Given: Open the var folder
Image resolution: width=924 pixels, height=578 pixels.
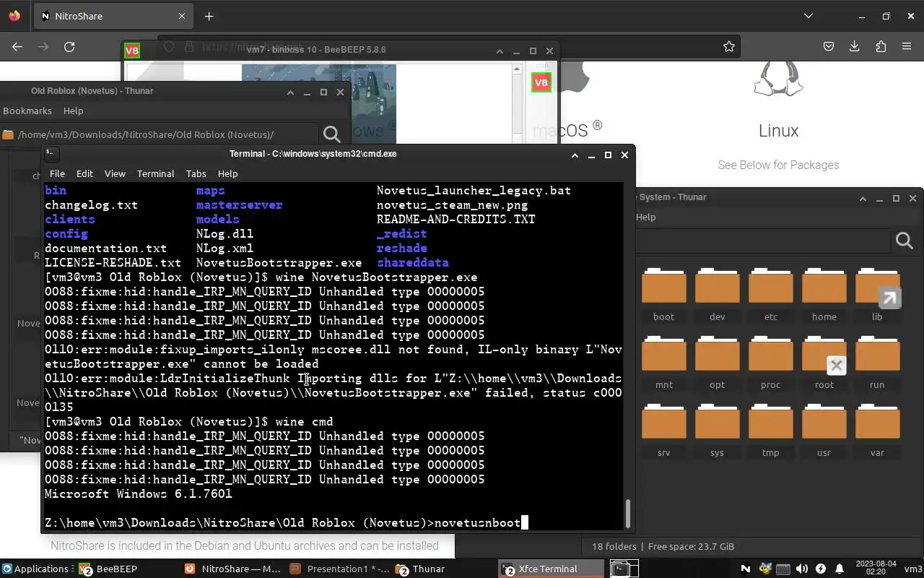Looking at the screenshot, I should 877,431.
